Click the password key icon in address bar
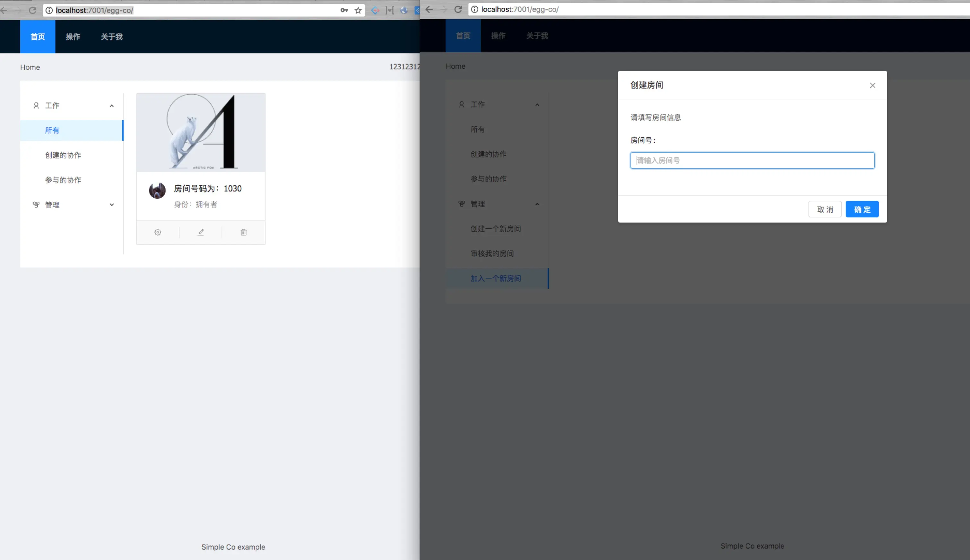This screenshot has height=560, width=970. click(344, 10)
